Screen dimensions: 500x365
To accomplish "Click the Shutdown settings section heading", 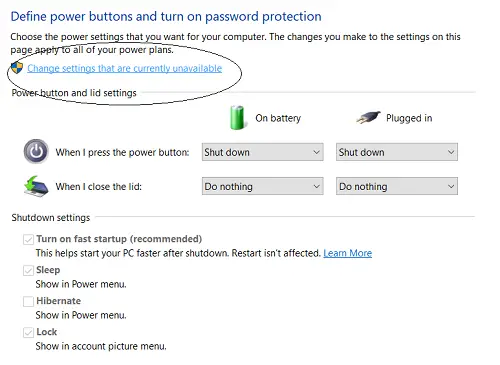I will [51, 218].
